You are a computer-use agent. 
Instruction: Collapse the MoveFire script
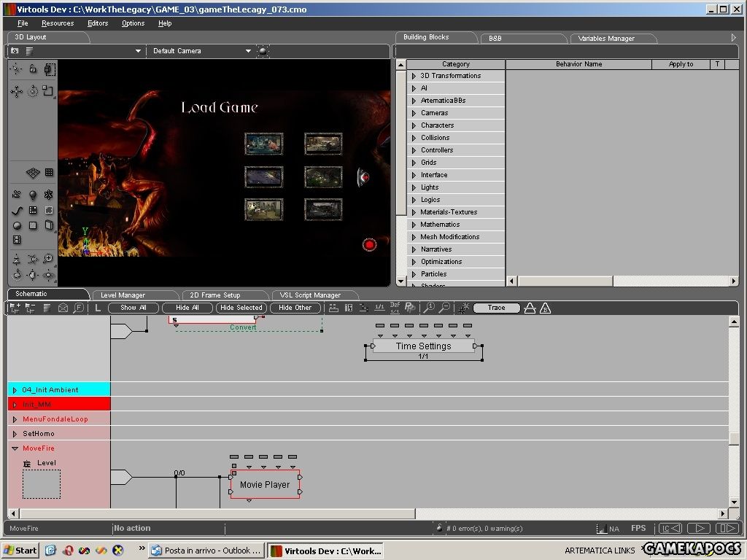click(x=15, y=448)
